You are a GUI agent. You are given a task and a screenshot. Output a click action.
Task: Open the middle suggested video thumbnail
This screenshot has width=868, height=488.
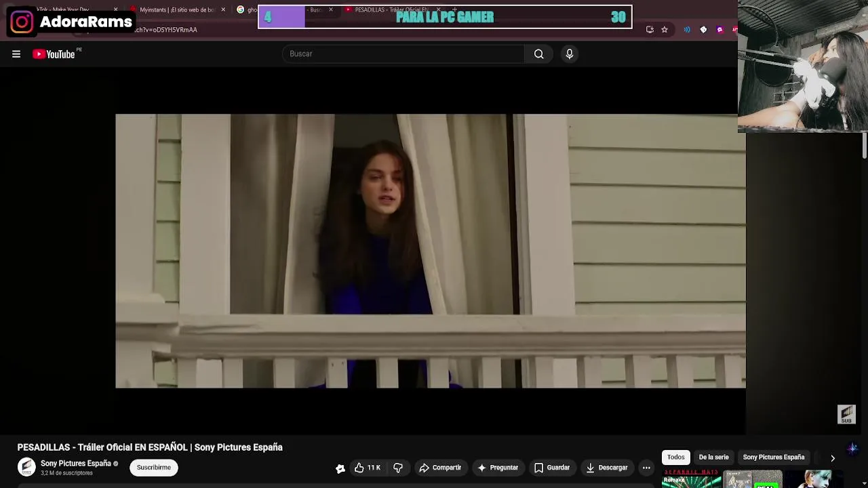point(753,479)
